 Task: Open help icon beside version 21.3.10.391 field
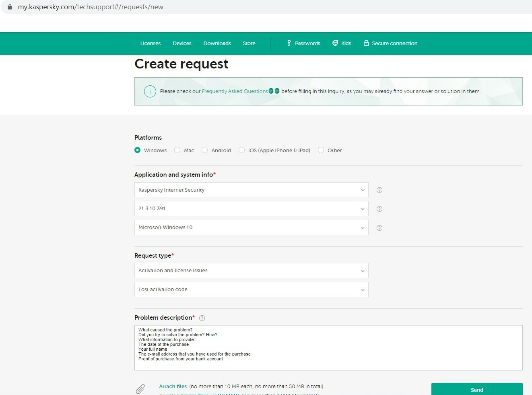[379, 209]
